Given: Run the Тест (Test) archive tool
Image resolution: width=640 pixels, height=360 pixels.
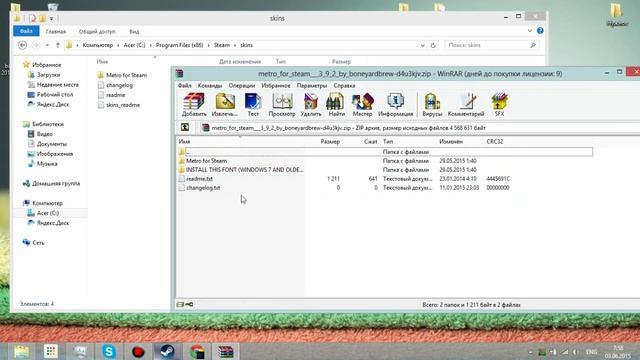Looking at the screenshot, I should (x=253, y=105).
